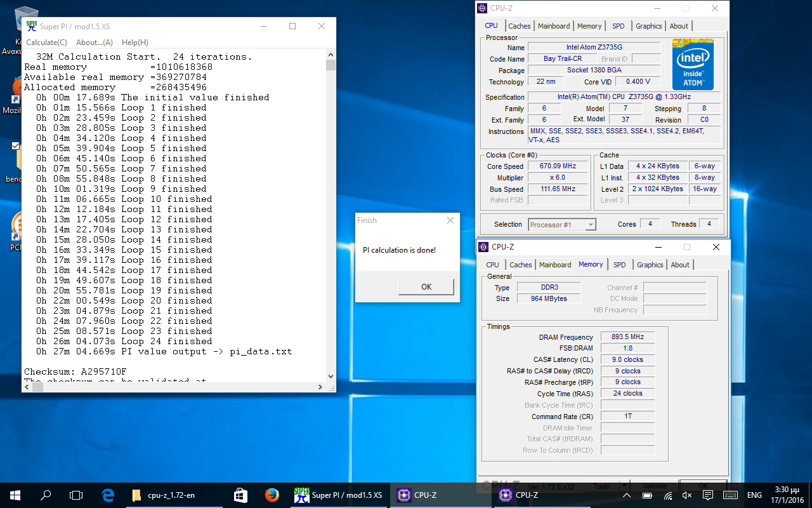Open Memory tab in upper CPU-Z
Image resolution: width=812 pixels, height=508 pixels.
coord(589,26)
